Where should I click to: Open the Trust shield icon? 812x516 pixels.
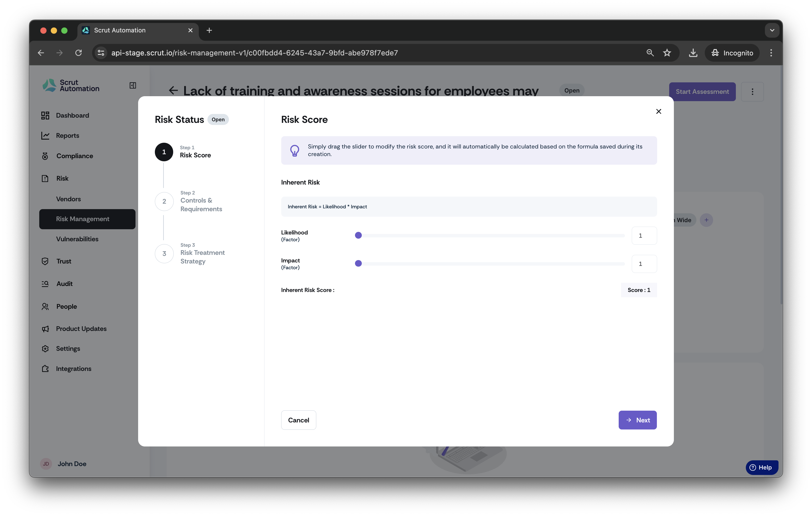45,261
